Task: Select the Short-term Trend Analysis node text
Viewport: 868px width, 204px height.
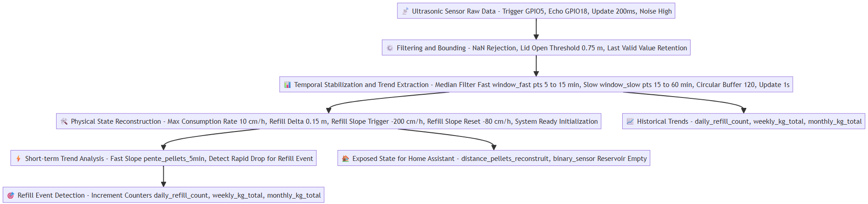Action: pos(169,159)
